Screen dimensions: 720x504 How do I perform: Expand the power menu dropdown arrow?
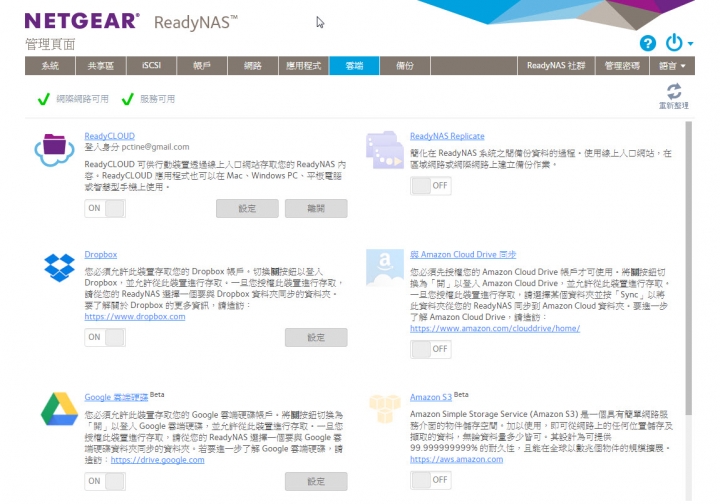[690, 44]
